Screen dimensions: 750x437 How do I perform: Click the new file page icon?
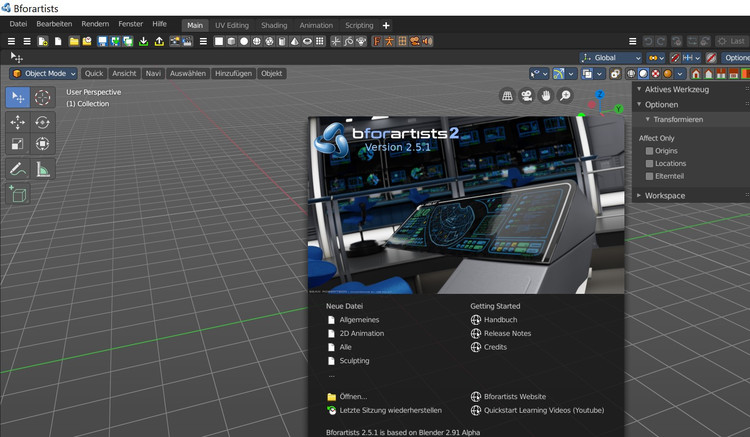click(x=43, y=41)
